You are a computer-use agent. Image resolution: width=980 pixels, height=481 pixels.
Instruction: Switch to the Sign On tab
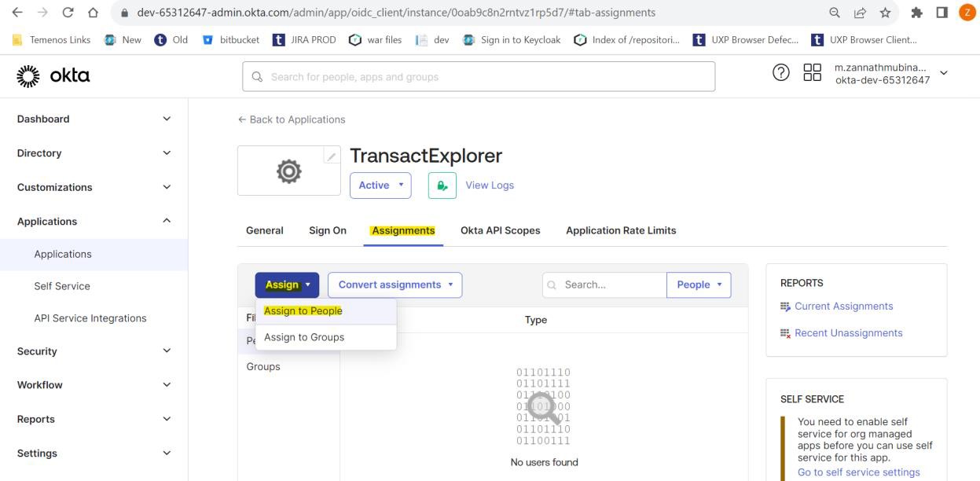tap(328, 230)
